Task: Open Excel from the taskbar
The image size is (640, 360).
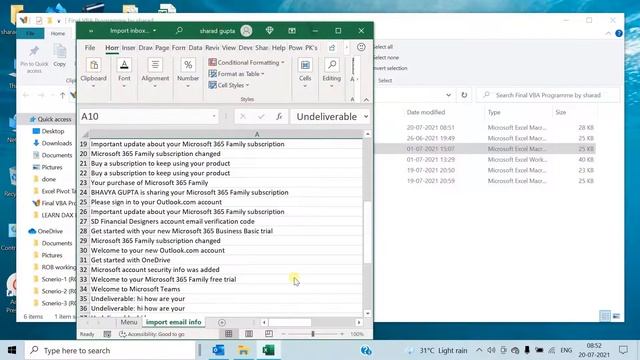Action: [268, 350]
